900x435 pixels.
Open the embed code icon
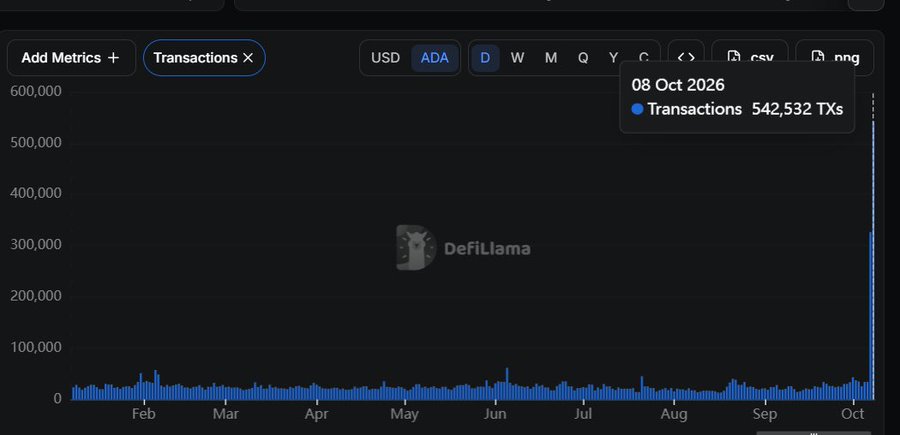pos(686,58)
